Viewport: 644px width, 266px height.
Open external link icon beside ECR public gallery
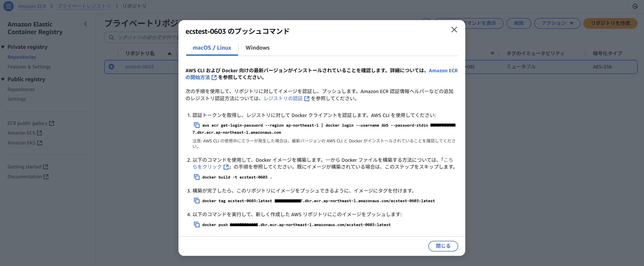click(x=52, y=123)
